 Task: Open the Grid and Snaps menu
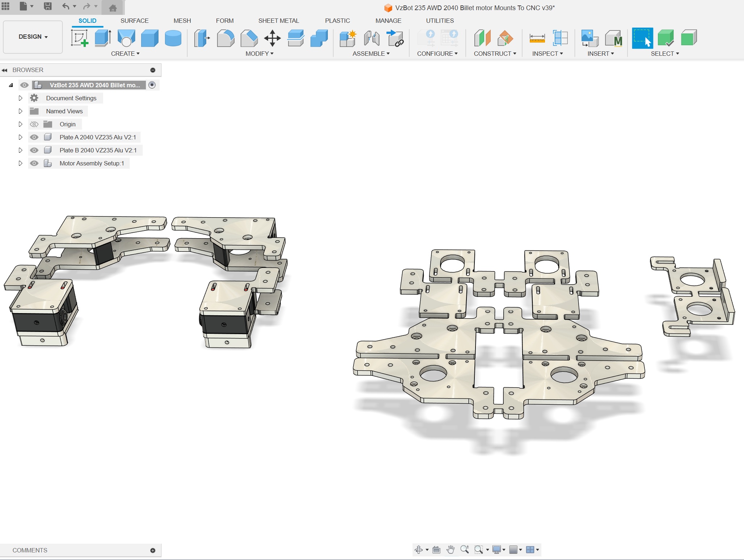pyautogui.click(x=515, y=550)
